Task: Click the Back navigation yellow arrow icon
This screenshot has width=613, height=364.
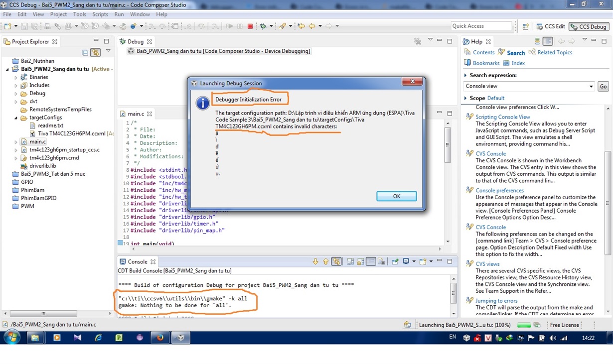Action: (312, 26)
